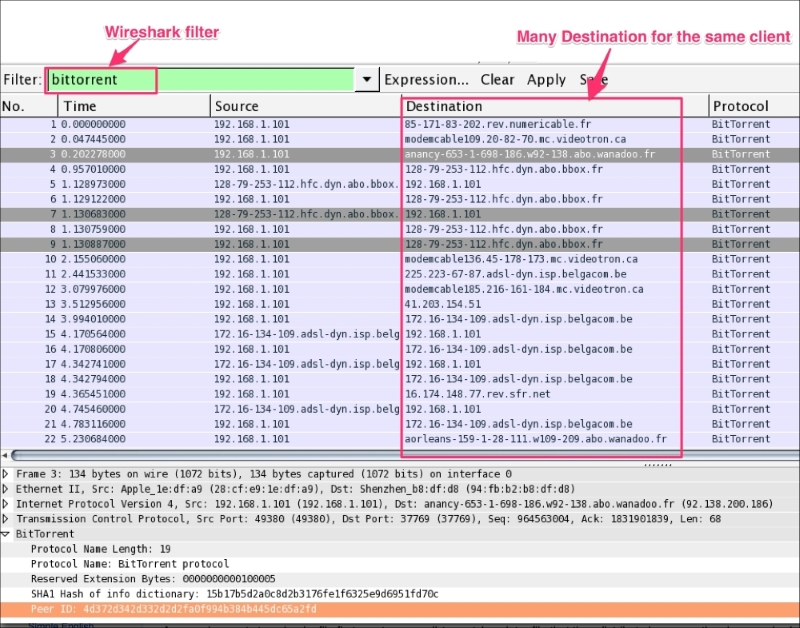Screen dimensions: 800x628
Task: Open the filter history dropdown arrow
Action: [x=367, y=80]
